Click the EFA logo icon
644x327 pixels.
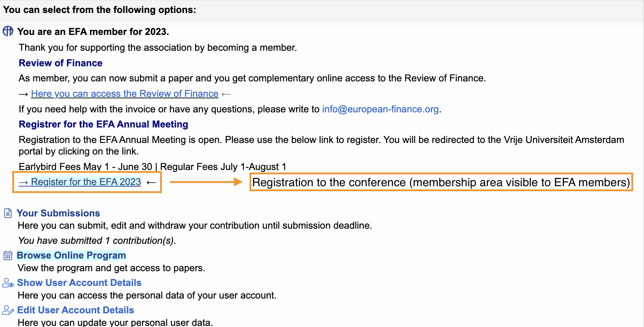[8, 31]
